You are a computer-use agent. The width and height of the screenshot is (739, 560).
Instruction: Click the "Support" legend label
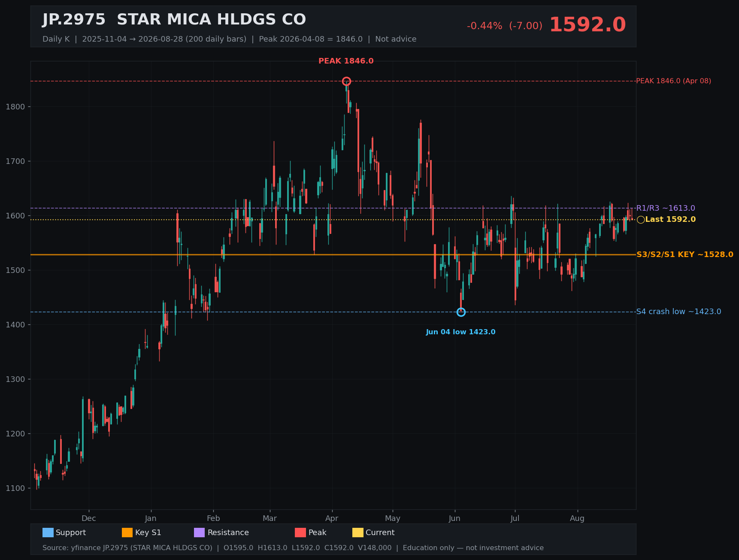tap(71, 533)
